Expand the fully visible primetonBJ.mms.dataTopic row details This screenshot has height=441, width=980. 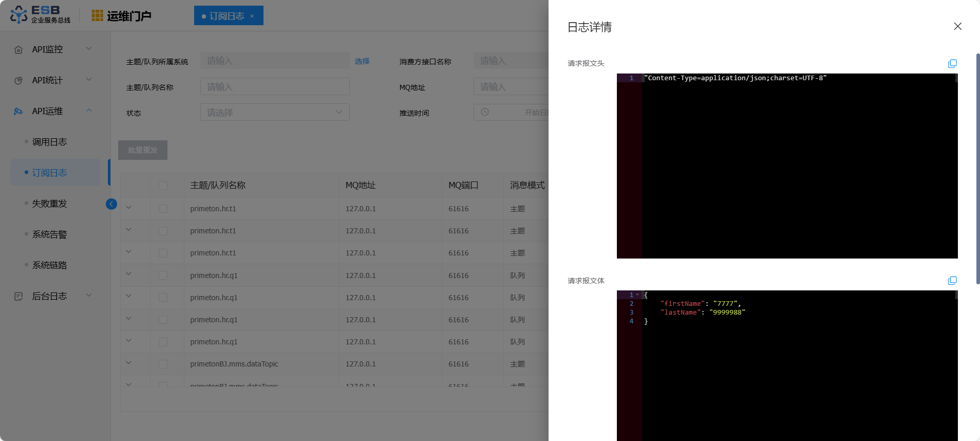pos(128,363)
